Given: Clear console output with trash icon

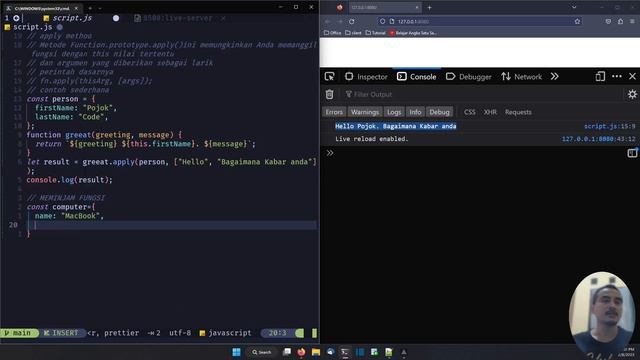Looking at the screenshot, I should click(x=329, y=94).
